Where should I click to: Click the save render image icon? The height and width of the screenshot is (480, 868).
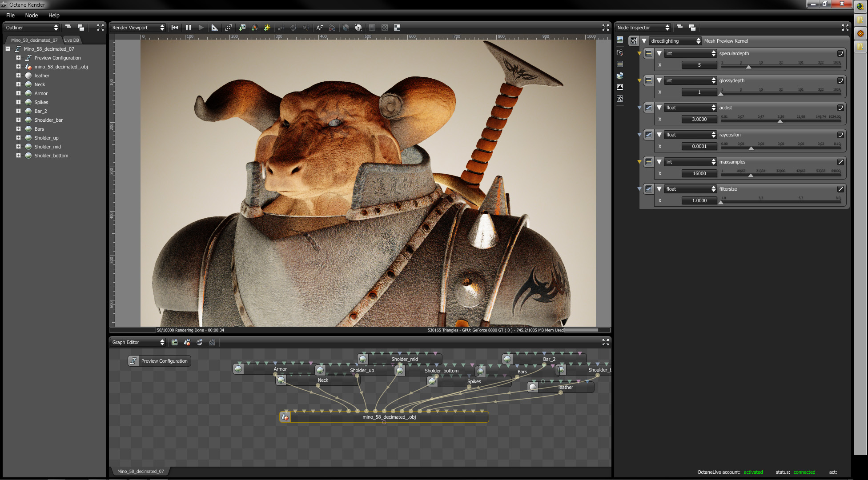coord(242,28)
